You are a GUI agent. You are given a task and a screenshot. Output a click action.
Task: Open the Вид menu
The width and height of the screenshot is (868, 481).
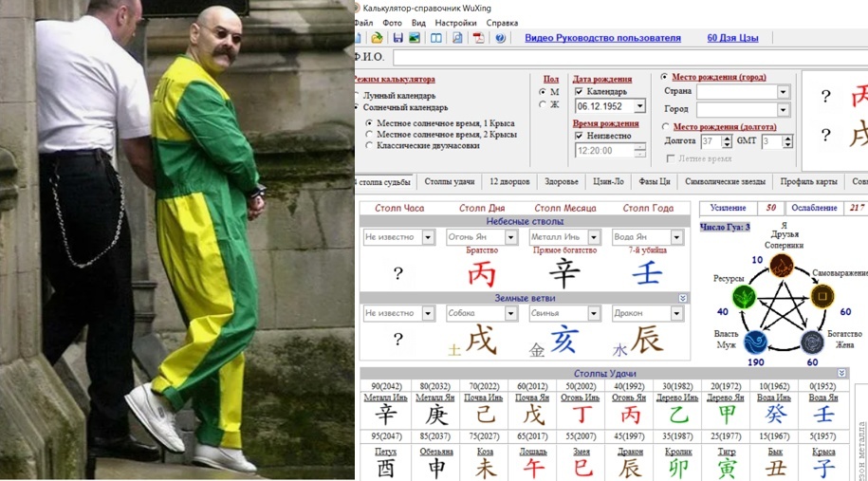[x=418, y=23]
